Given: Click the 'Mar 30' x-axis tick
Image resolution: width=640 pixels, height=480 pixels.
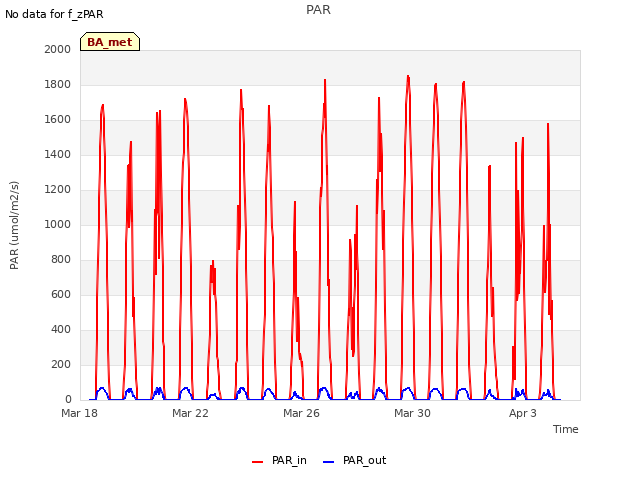Looking at the screenshot, I should [x=412, y=413].
